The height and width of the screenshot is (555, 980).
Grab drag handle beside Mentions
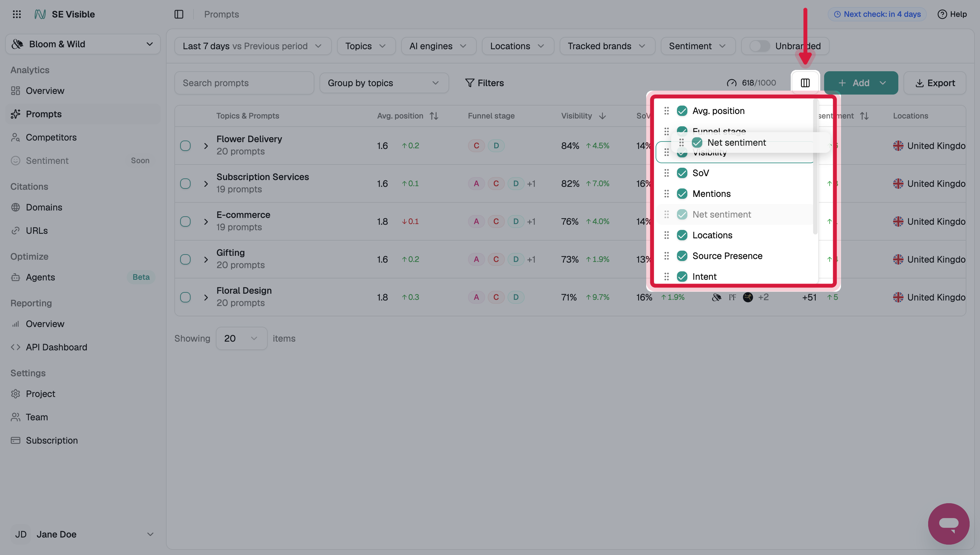click(x=666, y=194)
